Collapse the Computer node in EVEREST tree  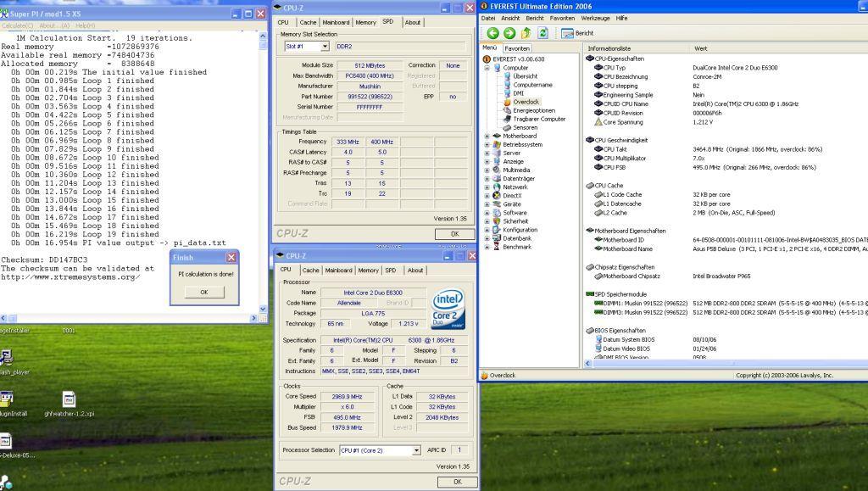pos(487,68)
